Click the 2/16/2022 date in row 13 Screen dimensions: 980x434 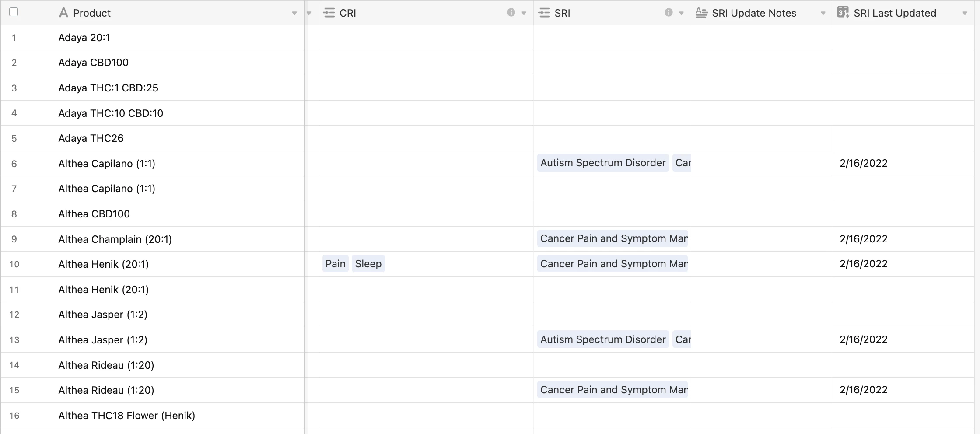(864, 339)
